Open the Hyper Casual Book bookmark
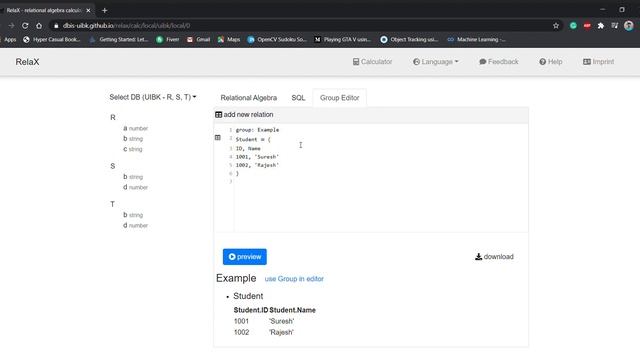 (x=52, y=40)
